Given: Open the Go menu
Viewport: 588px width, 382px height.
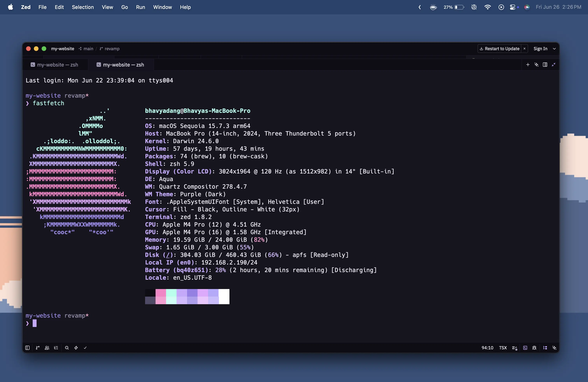Looking at the screenshot, I should pyautogui.click(x=124, y=7).
